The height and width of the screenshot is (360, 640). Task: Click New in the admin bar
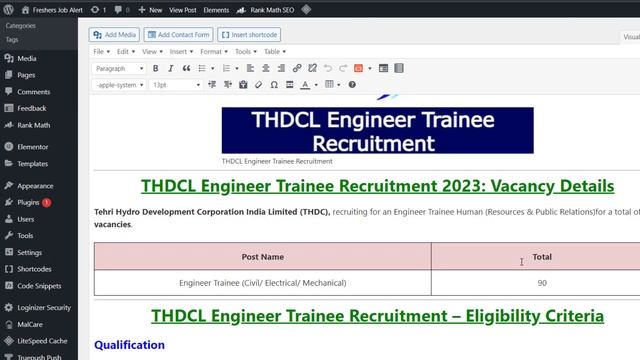click(150, 10)
